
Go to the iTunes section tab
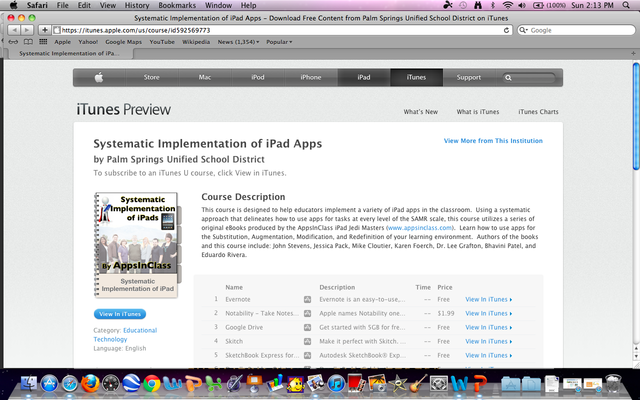click(416, 77)
